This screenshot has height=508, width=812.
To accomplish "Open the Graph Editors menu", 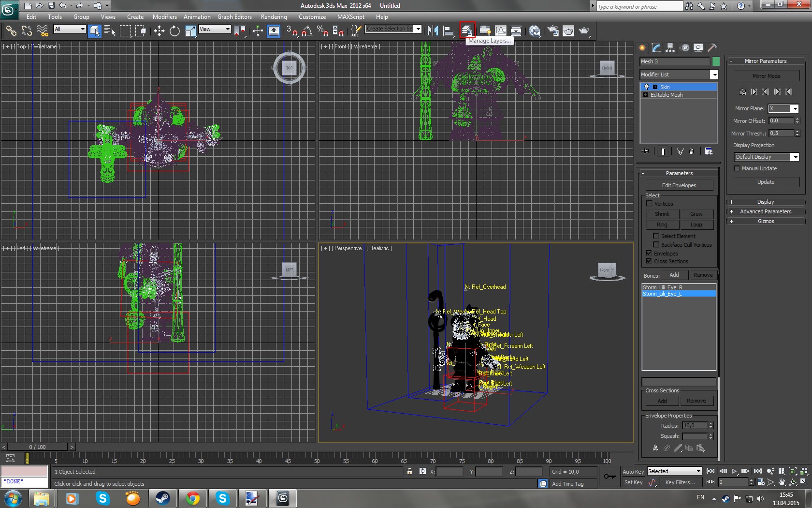I will [x=234, y=17].
